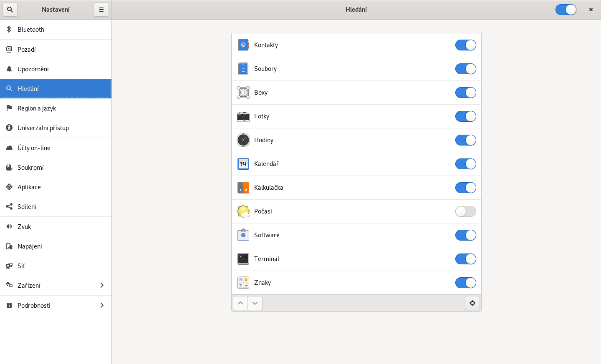Select the Hodiny clock icon

243,140
